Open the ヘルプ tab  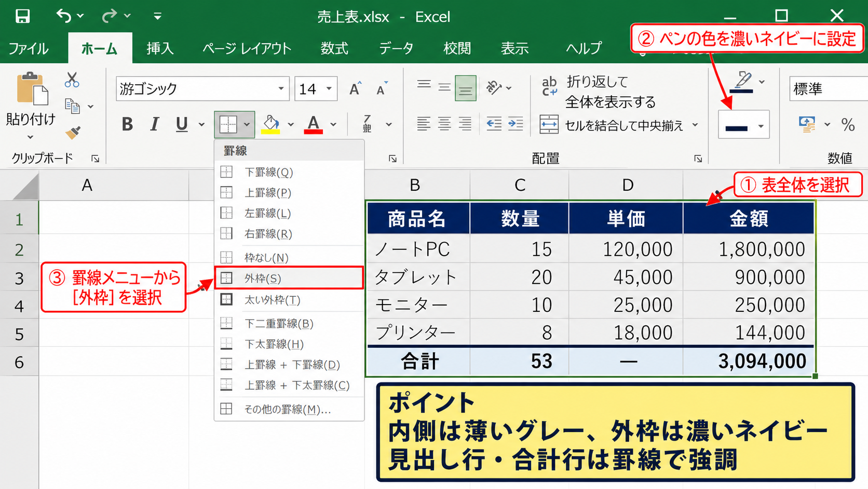click(x=584, y=48)
